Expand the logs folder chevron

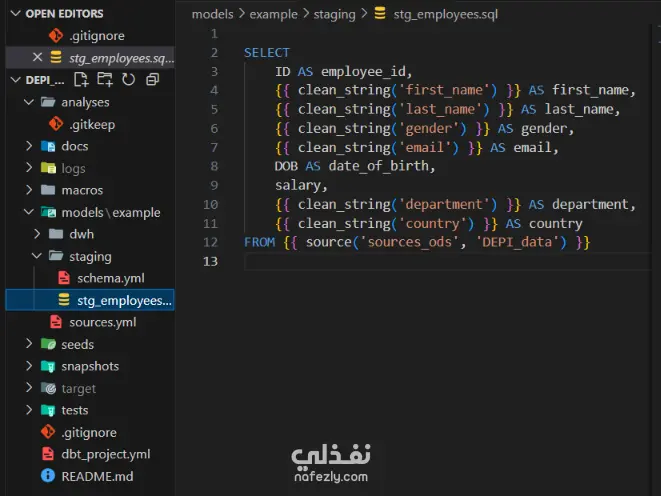(29, 168)
